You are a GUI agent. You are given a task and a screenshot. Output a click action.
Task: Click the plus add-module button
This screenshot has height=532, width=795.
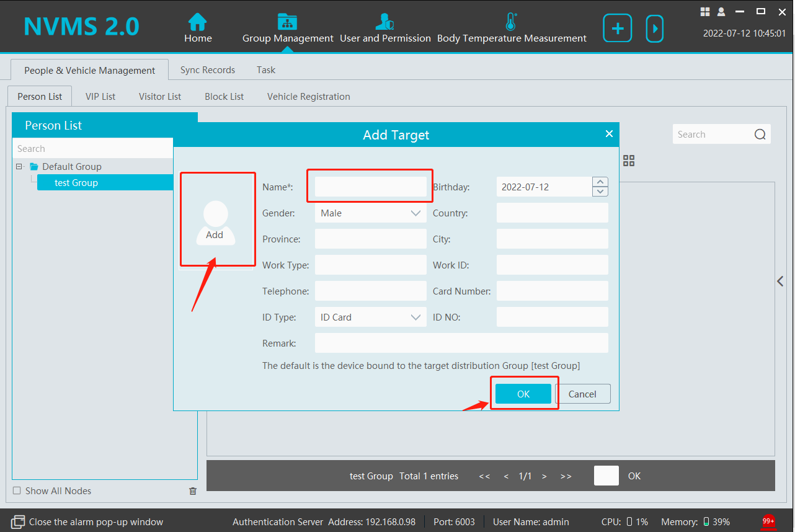pyautogui.click(x=617, y=29)
